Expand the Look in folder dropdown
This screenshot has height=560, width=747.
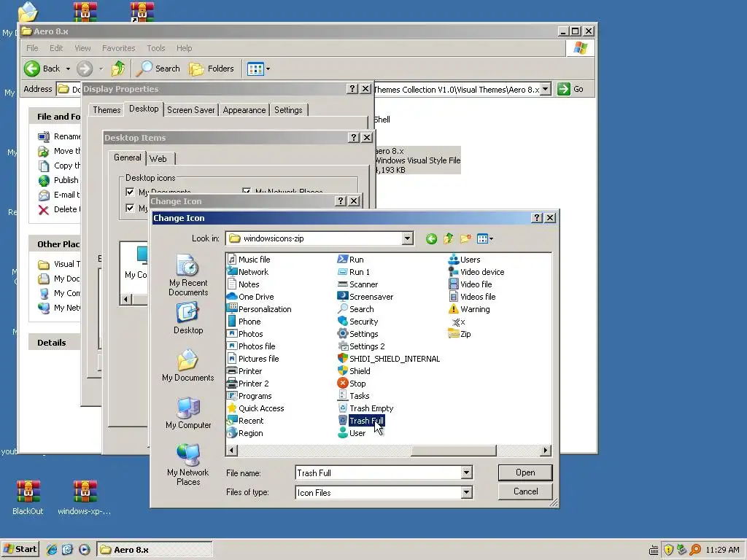click(x=407, y=238)
